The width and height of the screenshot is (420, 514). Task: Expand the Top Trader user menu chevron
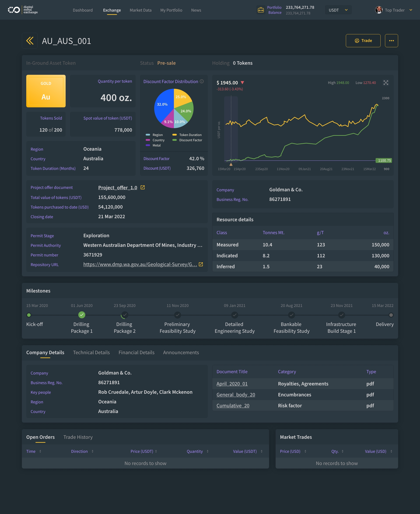tap(411, 10)
